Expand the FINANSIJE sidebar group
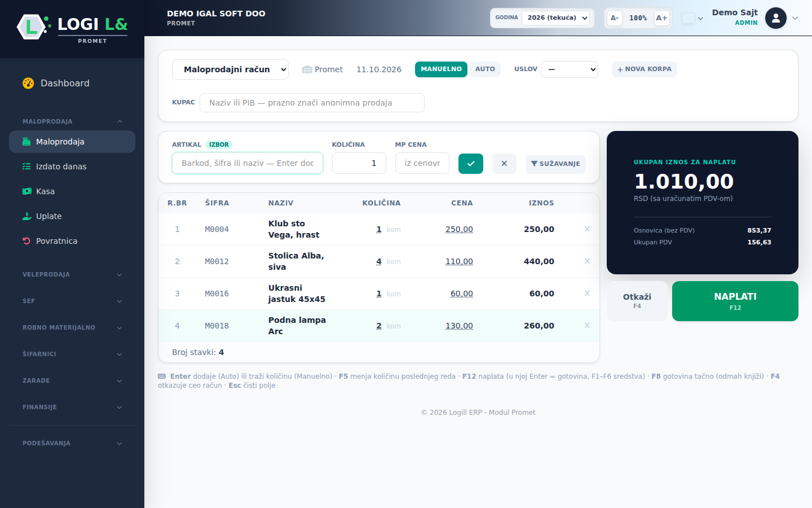The image size is (812, 508). point(72,407)
